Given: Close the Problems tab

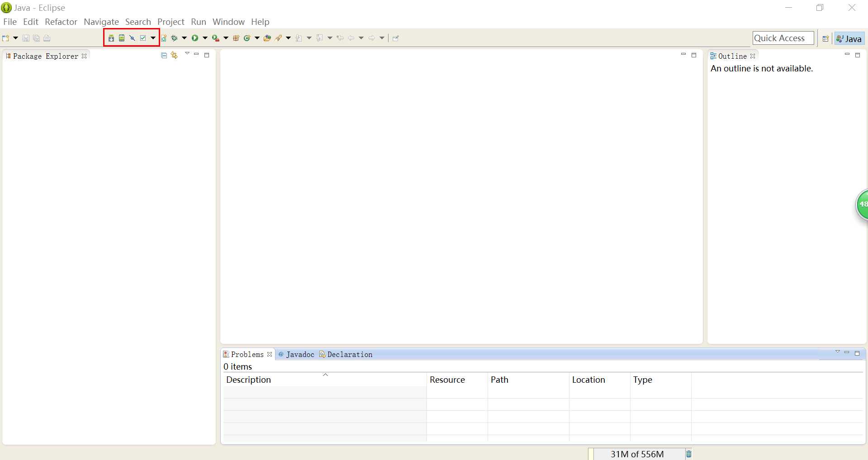Looking at the screenshot, I should pos(270,354).
